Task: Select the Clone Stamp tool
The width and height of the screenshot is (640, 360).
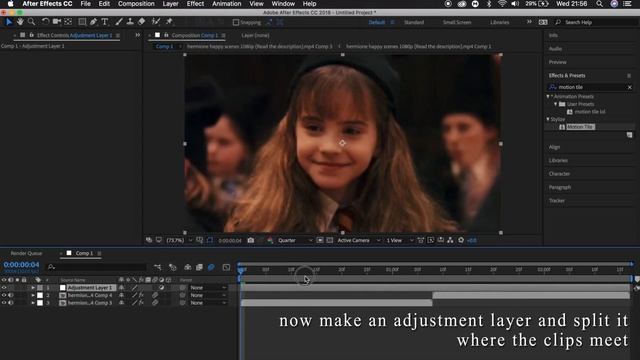Action: pyautogui.click(x=130, y=22)
